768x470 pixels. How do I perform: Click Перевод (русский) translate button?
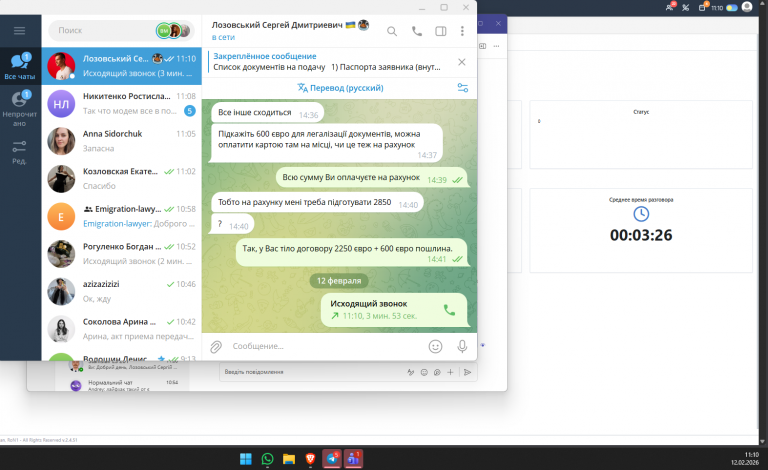click(340, 88)
